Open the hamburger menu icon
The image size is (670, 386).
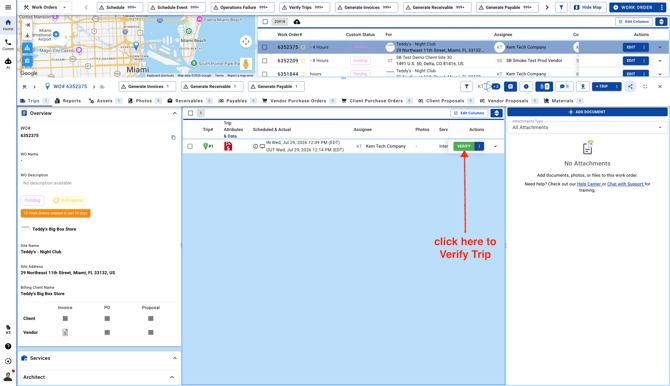8,7
